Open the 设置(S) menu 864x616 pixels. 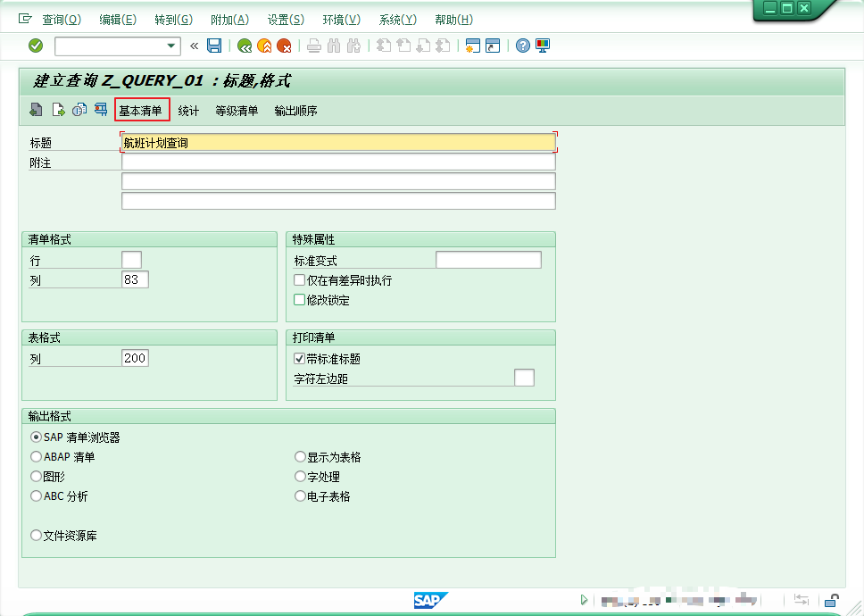click(x=286, y=20)
